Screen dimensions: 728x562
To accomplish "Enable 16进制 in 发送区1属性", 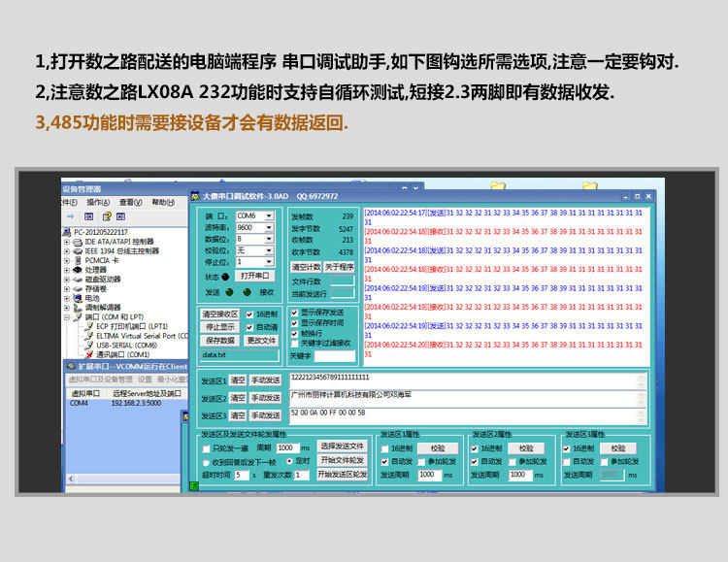I will (x=384, y=448).
